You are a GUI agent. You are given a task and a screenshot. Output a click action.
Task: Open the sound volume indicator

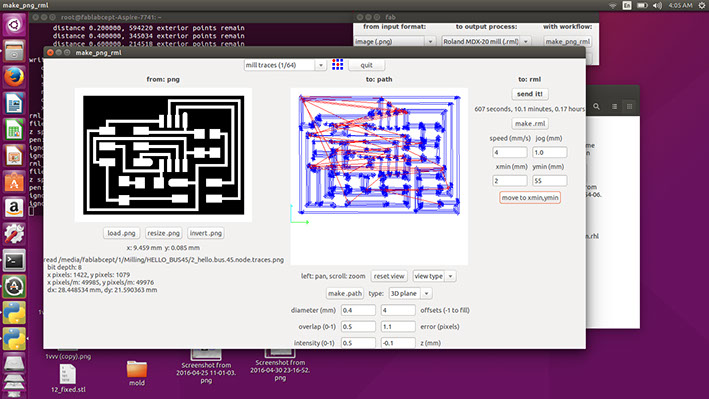point(657,5)
